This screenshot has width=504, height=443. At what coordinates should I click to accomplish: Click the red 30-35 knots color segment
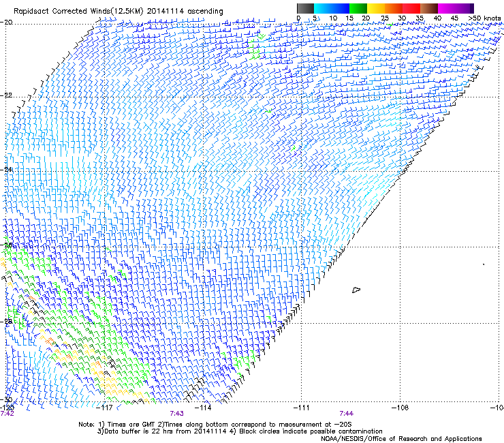[411, 8]
